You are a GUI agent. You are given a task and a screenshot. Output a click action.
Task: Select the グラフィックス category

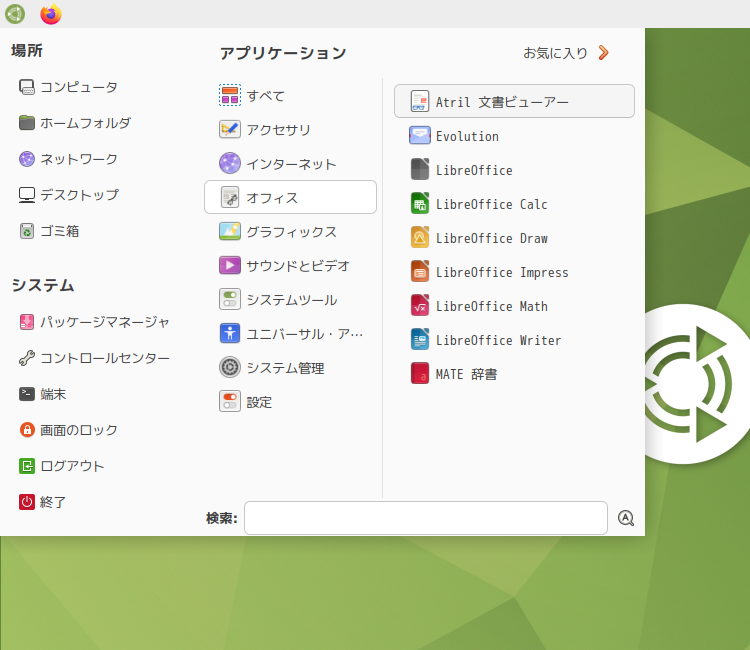pyautogui.click(x=290, y=231)
